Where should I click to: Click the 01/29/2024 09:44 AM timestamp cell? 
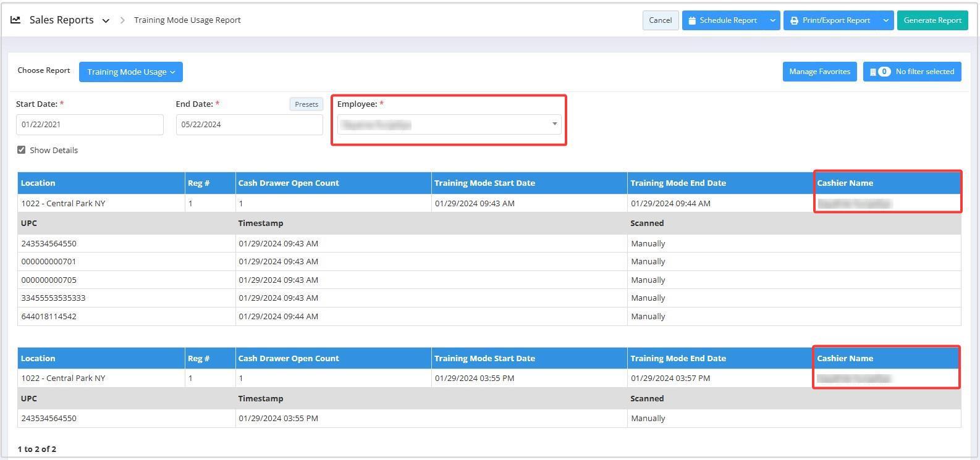pyautogui.click(x=431, y=316)
